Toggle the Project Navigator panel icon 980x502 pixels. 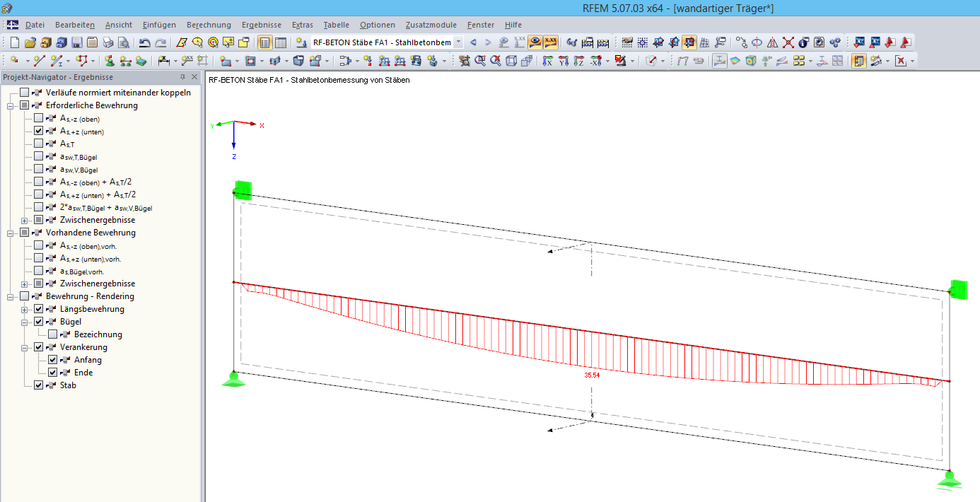(265, 42)
